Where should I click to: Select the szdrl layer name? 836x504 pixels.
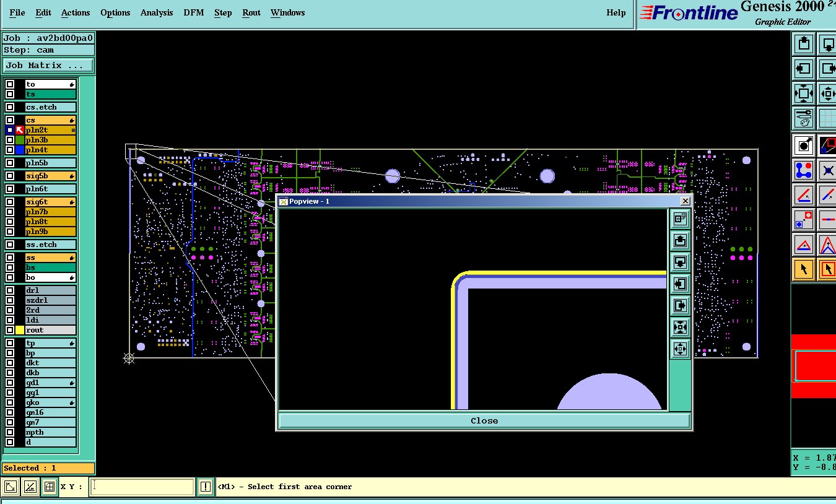50,300
